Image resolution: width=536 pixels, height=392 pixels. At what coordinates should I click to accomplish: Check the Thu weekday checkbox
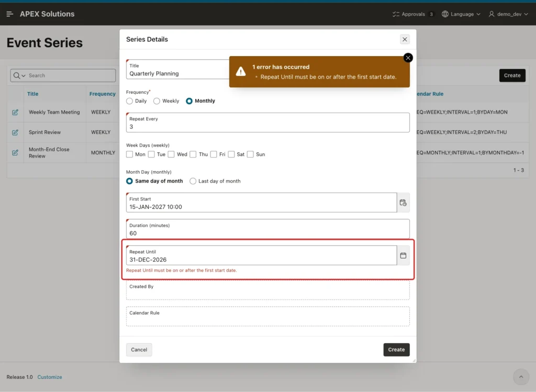coord(193,154)
